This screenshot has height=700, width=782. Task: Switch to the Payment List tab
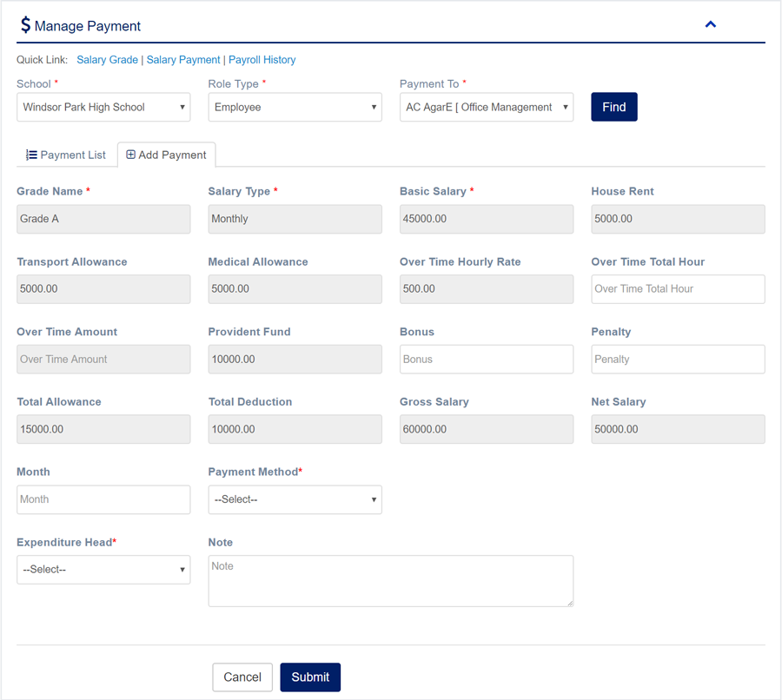pos(66,155)
